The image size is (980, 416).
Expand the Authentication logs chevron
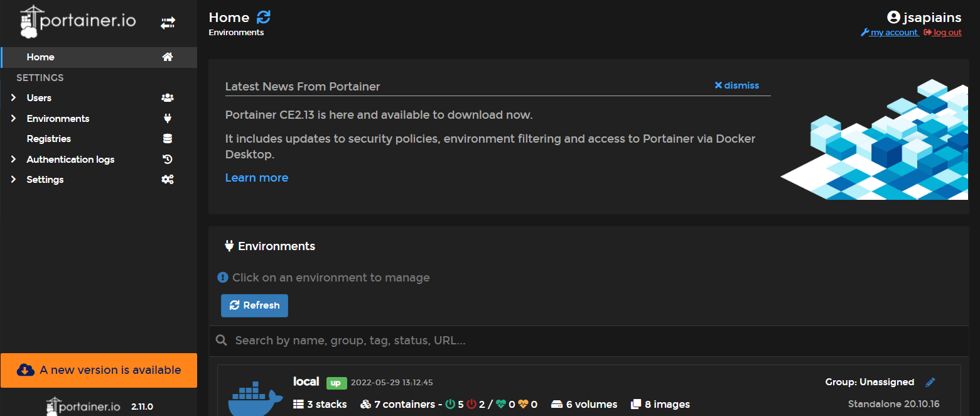click(13, 160)
